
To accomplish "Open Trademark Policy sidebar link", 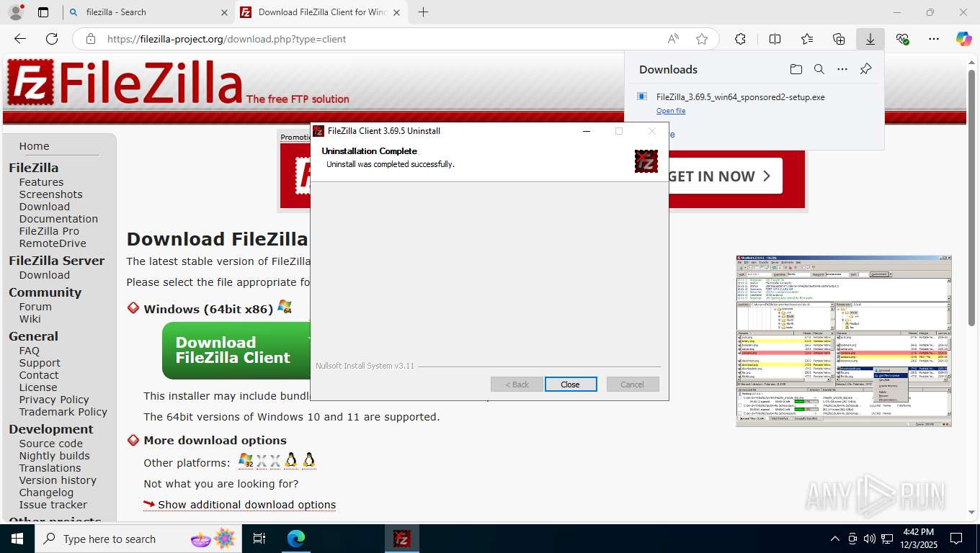I will click(x=63, y=412).
